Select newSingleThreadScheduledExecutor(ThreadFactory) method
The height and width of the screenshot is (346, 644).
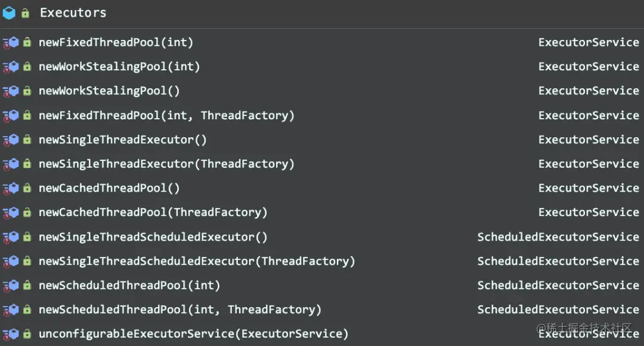(322, 261)
